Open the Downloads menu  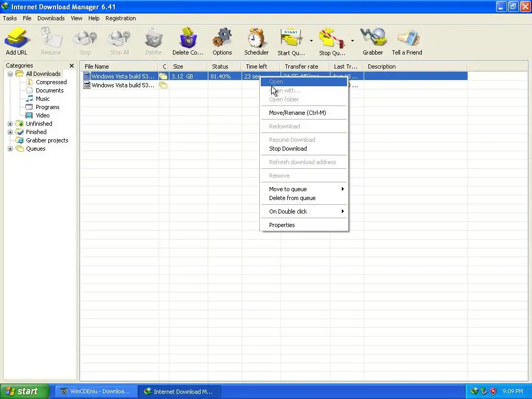[x=51, y=18]
